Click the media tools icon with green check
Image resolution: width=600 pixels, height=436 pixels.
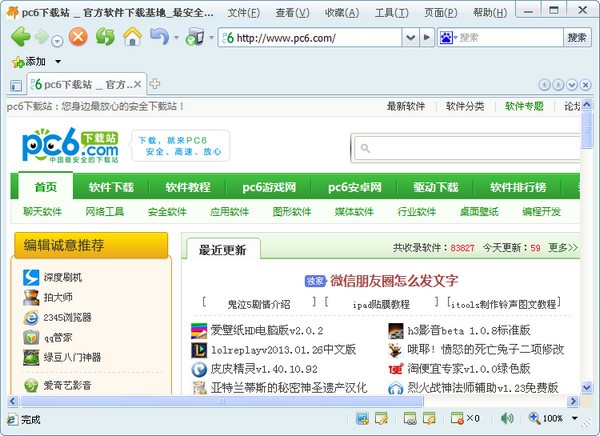[195, 37]
